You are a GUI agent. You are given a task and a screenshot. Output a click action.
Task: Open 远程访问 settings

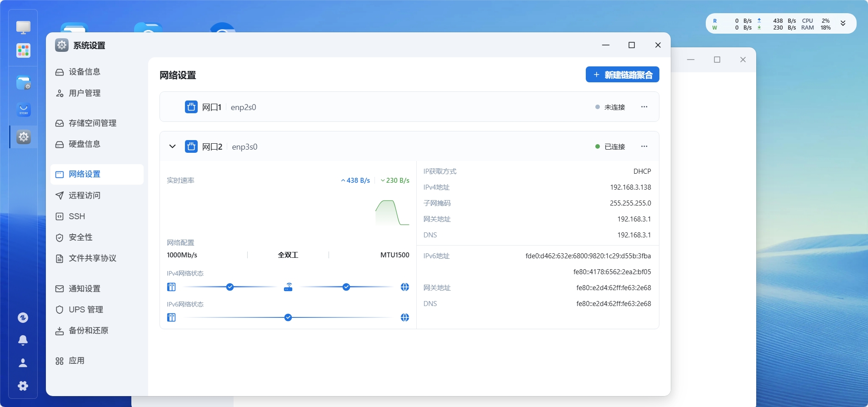pos(97,196)
